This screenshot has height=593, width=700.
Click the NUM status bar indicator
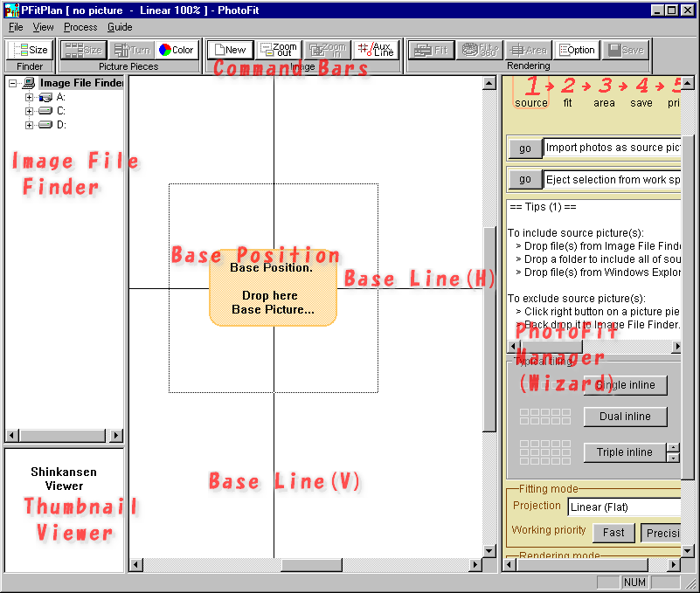tap(634, 582)
